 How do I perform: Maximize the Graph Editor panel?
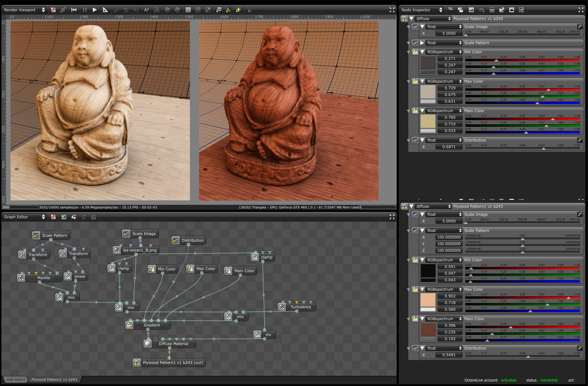point(392,217)
